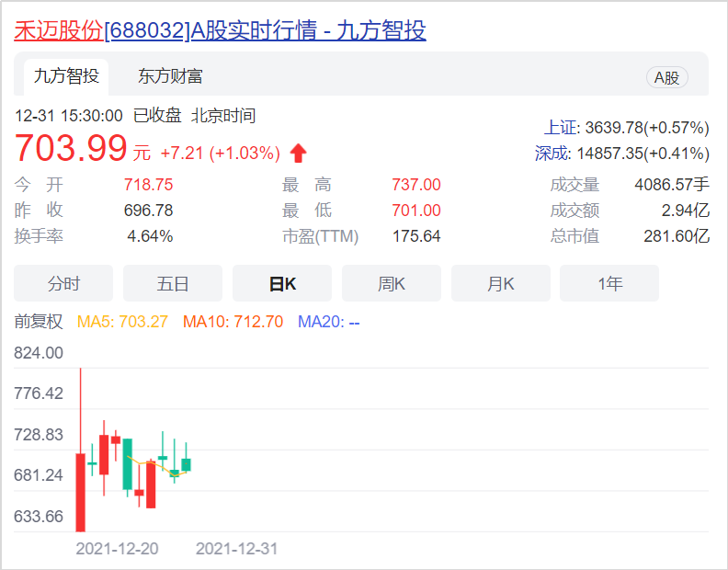Click the change value +7.21 (+1.03%)
The width and height of the screenshot is (728, 570).
tap(220, 153)
